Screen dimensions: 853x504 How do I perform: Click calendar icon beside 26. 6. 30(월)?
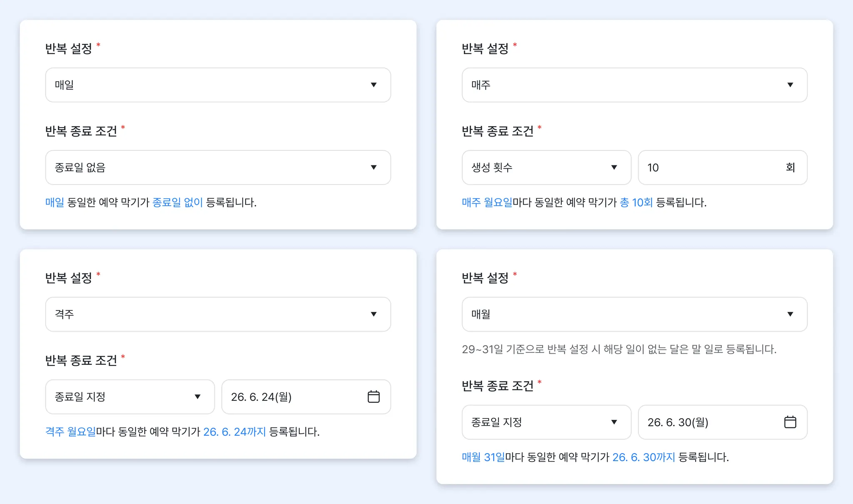[x=790, y=422]
